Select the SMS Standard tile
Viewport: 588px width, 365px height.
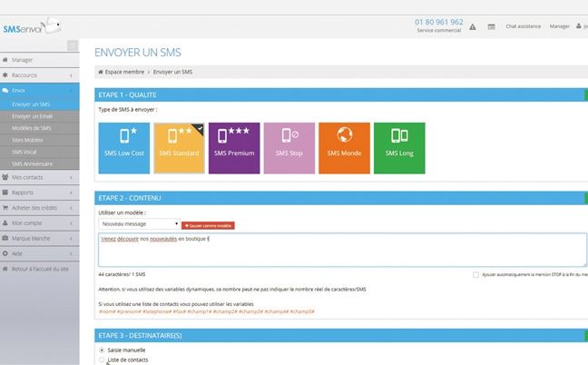(180, 148)
